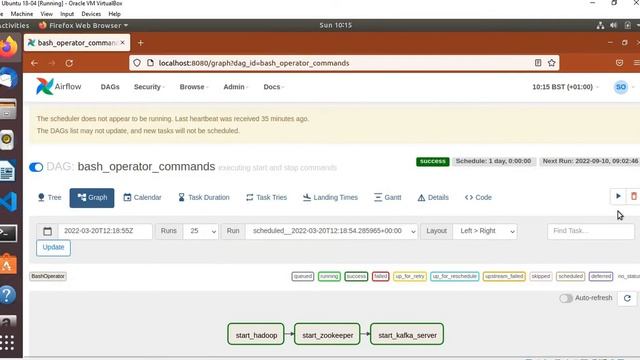Click the upstream_failed status legend
Viewport: 640px width, 360px height.
click(x=504, y=277)
